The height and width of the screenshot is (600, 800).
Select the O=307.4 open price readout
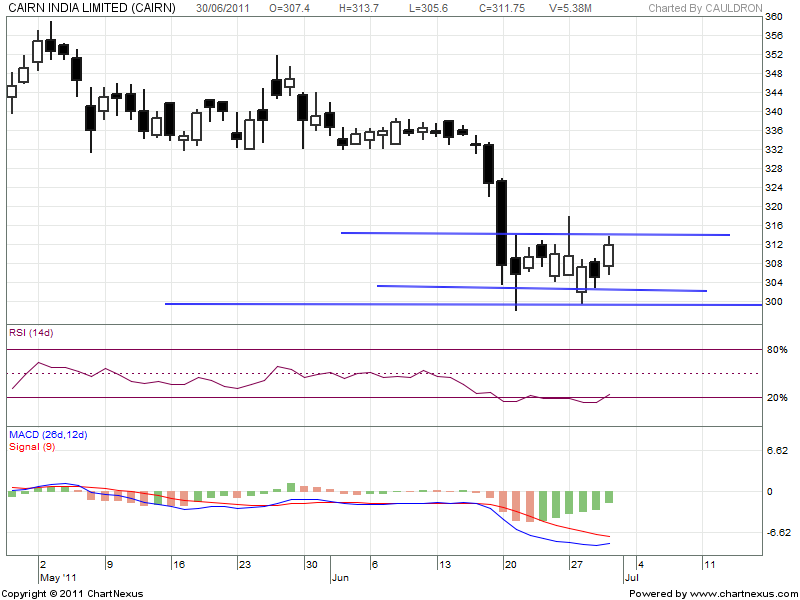[x=290, y=8]
